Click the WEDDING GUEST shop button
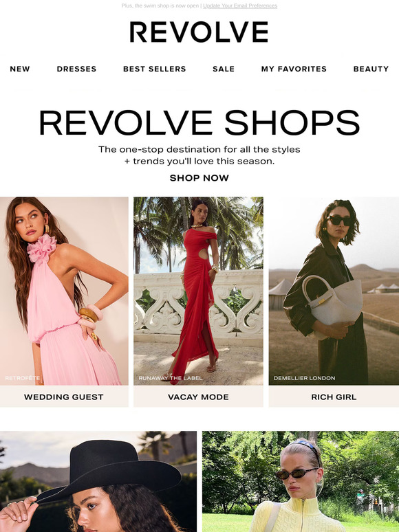Screen dimensions: 399x532 point(64,397)
